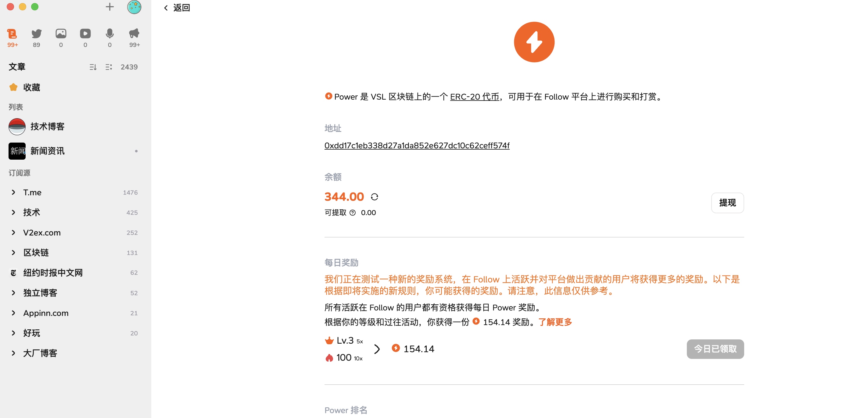Viewport: 868px width, 418px height.
Task: Open the ERC-20 代币 link
Action: coord(475,97)
